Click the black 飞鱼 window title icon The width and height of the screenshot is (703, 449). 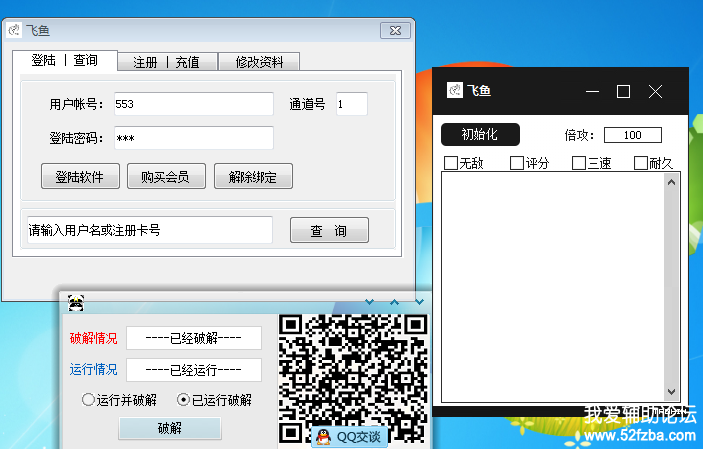click(x=455, y=90)
